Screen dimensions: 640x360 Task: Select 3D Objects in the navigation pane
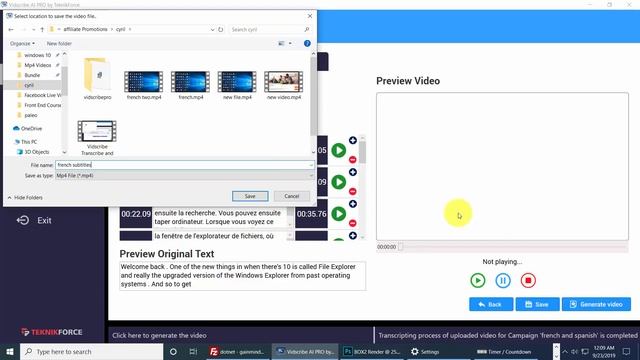[36, 152]
